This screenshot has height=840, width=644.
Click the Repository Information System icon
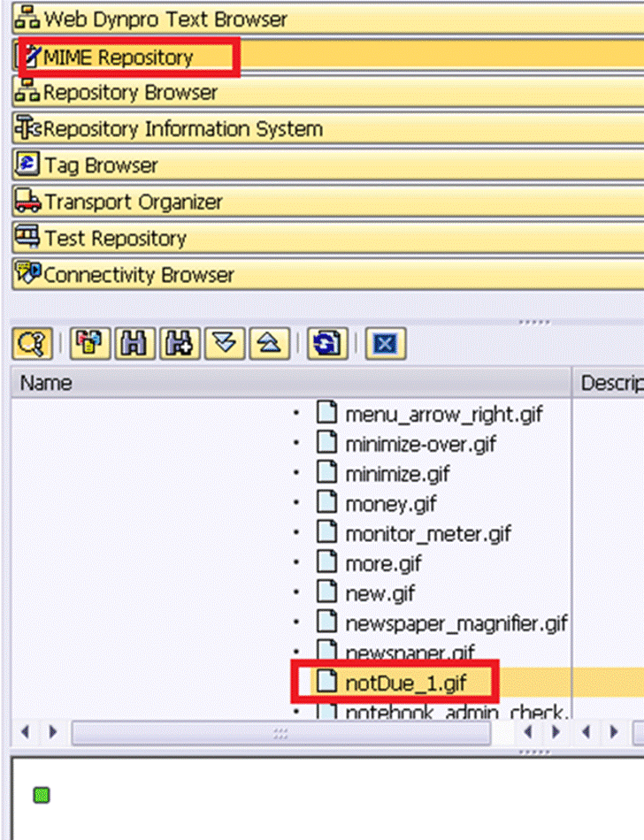[27, 127]
